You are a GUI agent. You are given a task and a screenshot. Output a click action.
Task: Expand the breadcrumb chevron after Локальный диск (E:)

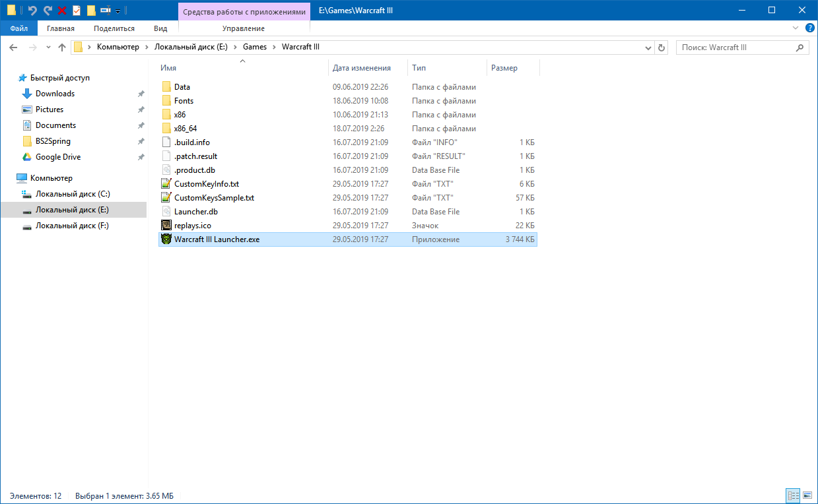[x=236, y=47]
